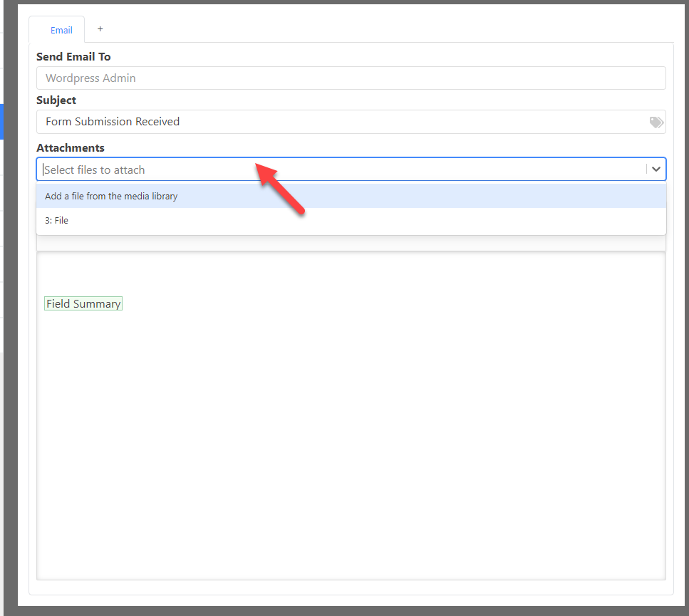Click the highlighted media library dropdown entry
Viewport: 689px width, 616px height.
click(x=110, y=196)
